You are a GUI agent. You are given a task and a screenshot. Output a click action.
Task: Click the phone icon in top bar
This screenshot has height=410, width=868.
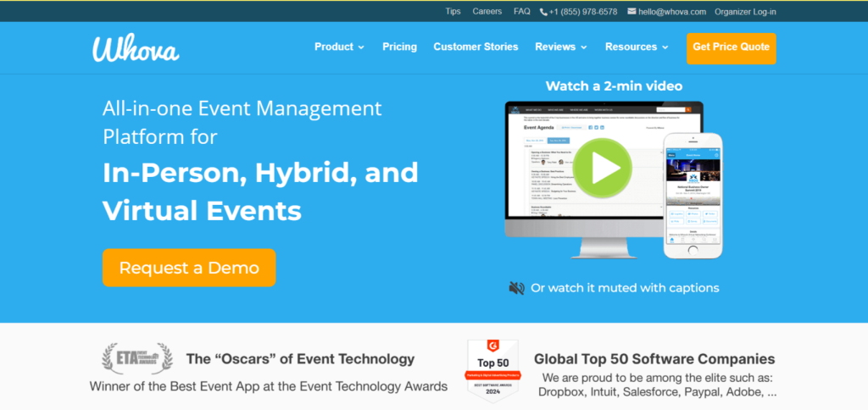[543, 12]
